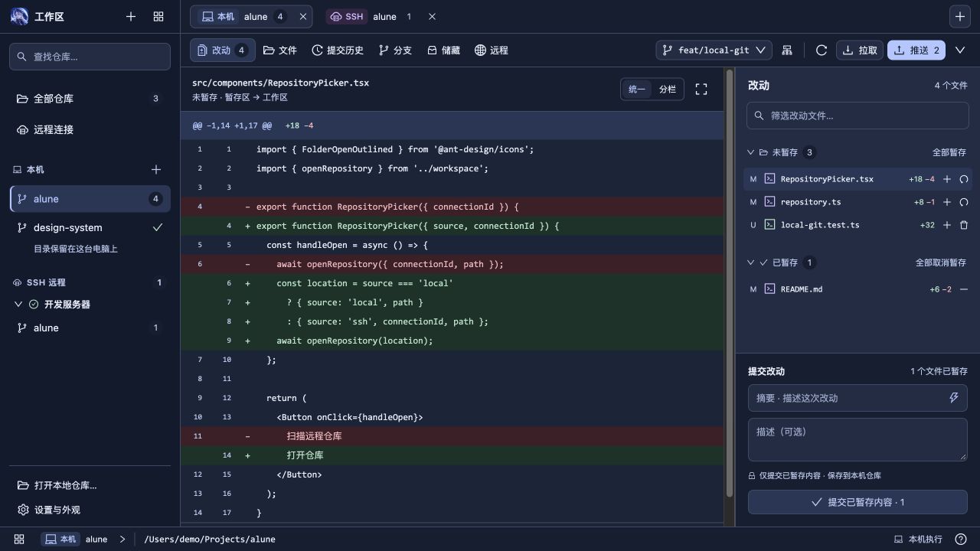Delete untracked local-git.test.ts file
The height and width of the screenshot is (551, 980).
[x=964, y=225]
